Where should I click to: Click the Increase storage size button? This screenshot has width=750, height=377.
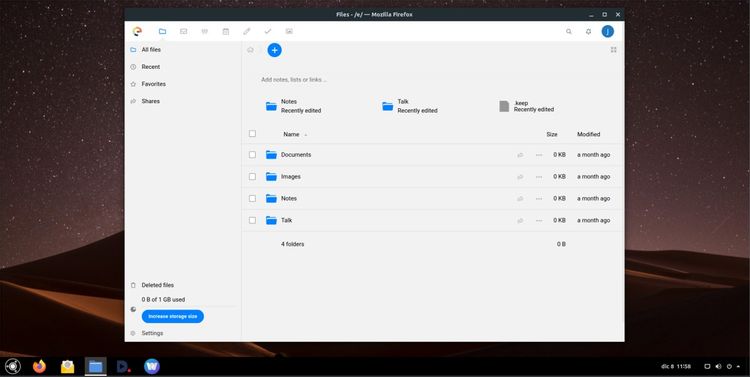pos(173,316)
